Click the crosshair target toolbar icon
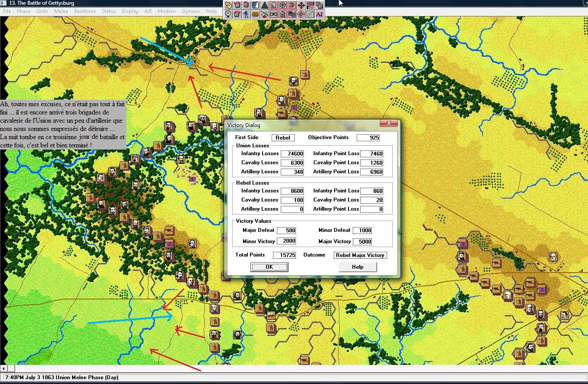588x384 pixels. 301,14
